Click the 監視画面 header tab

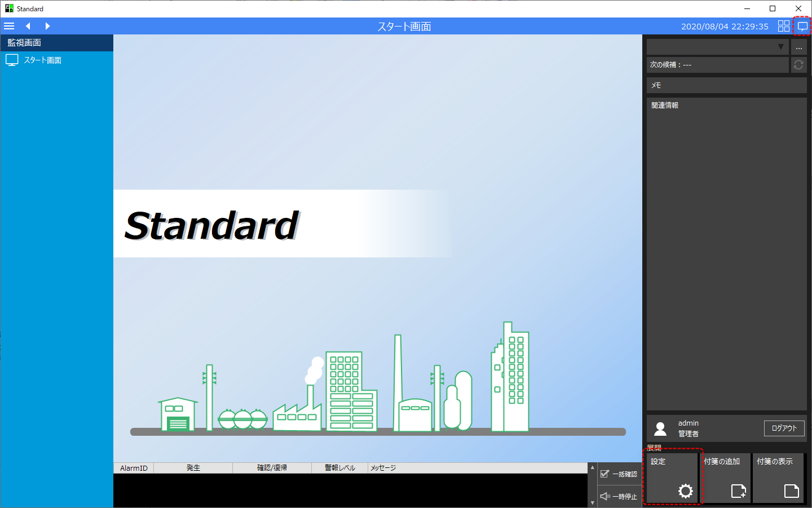tap(56, 42)
